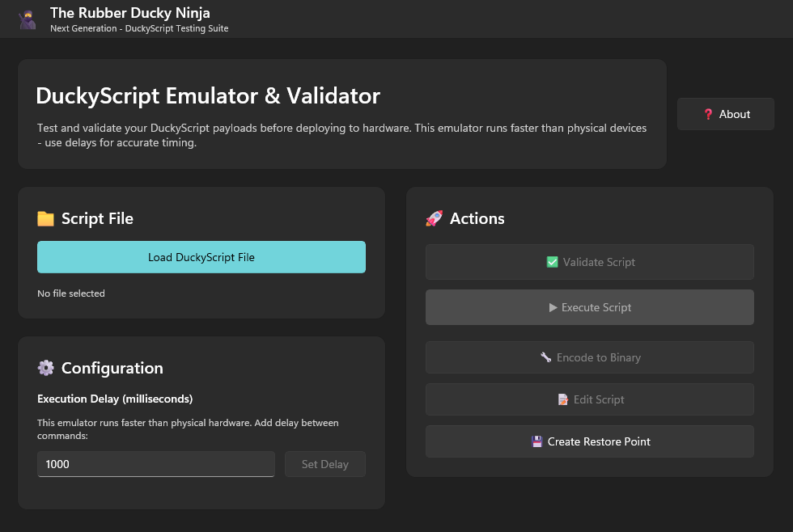Load a DuckyScript file
793x532 pixels.
201,257
